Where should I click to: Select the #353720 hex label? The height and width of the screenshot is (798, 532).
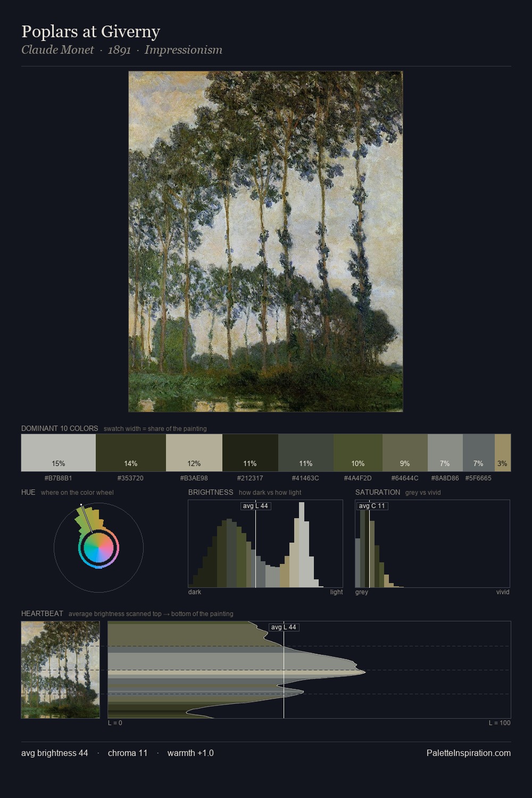click(x=130, y=478)
